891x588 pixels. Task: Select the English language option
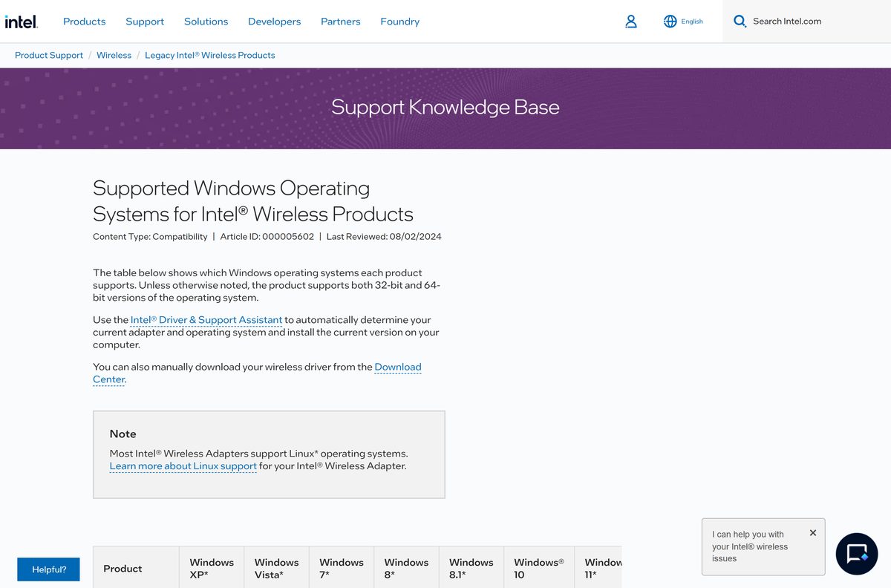pyautogui.click(x=692, y=22)
